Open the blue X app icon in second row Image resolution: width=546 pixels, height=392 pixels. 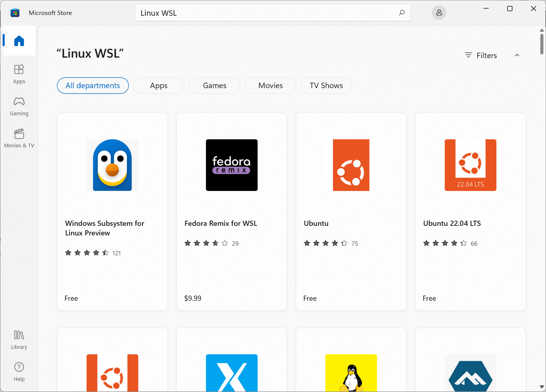[232, 373]
